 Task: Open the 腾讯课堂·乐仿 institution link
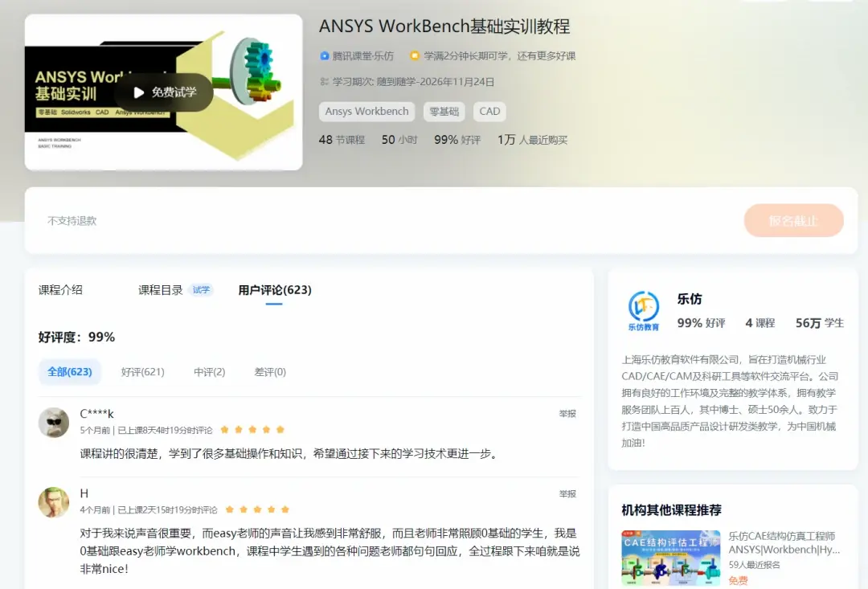(x=362, y=56)
